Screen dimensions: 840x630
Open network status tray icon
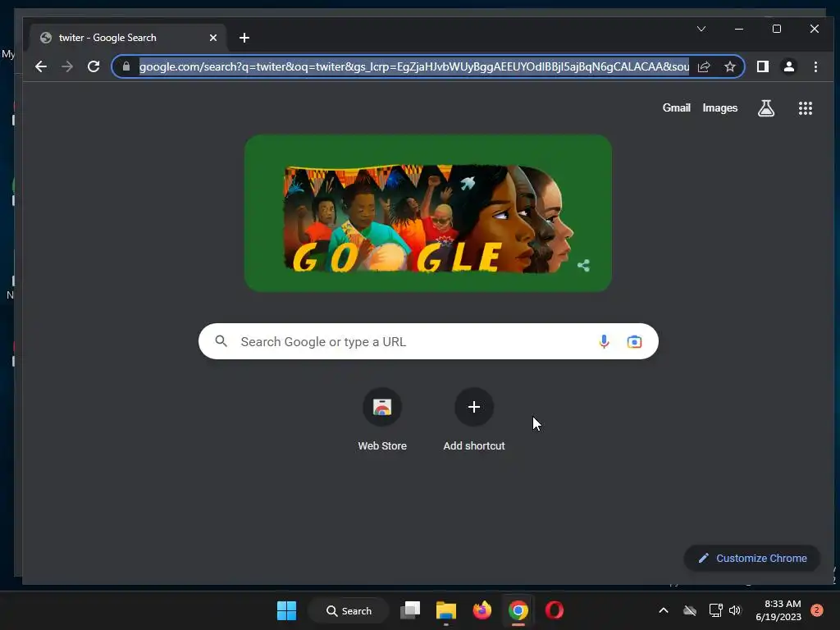pyautogui.click(x=715, y=610)
